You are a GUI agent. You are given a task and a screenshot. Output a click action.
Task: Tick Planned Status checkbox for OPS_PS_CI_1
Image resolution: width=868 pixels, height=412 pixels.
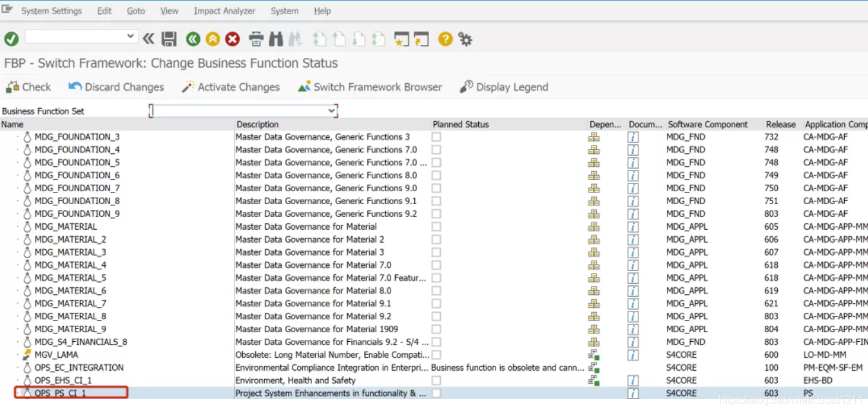[436, 393]
